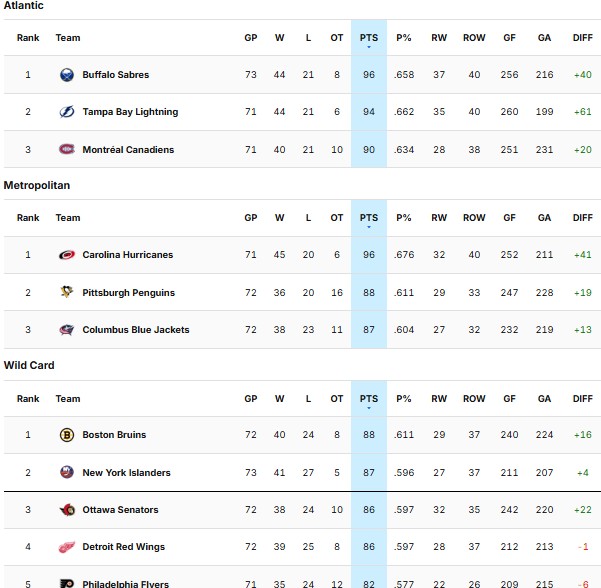Image resolution: width=601 pixels, height=588 pixels.
Task: Click the Detroit Red Wings logo
Action: (x=67, y=547)
